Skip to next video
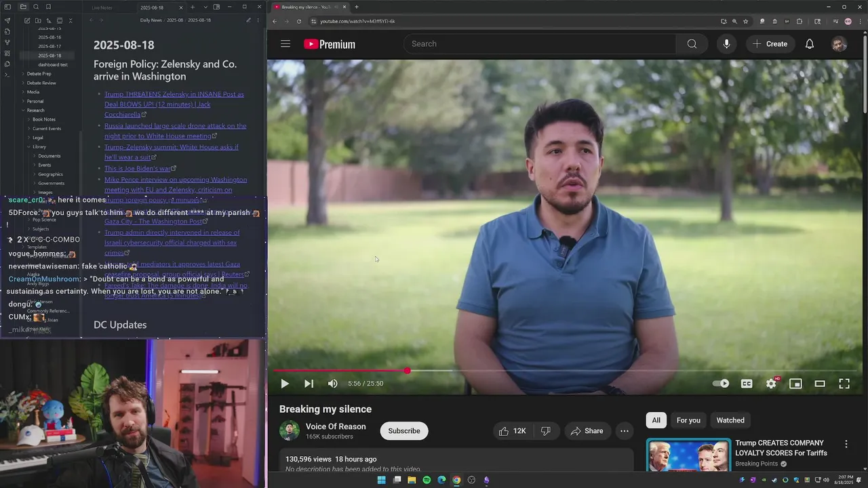 pos(309,384)
